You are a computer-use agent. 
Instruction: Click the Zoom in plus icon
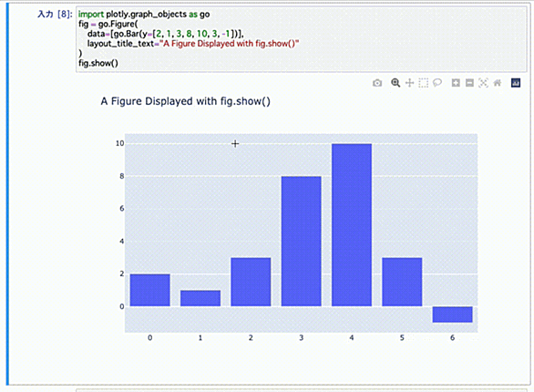point(456,83)
